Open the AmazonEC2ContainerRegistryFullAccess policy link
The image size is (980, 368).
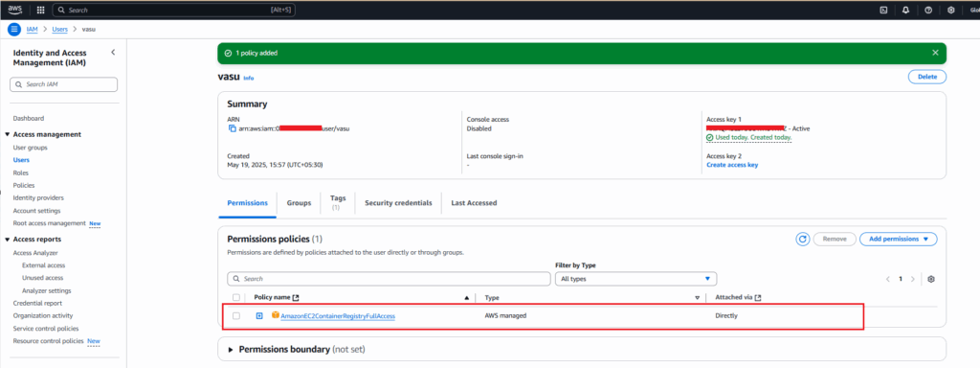point(338,316)
